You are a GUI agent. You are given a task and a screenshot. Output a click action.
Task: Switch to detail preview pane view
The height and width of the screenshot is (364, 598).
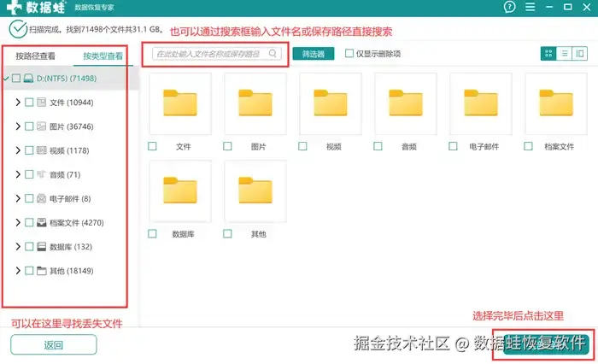coord(580,54)
